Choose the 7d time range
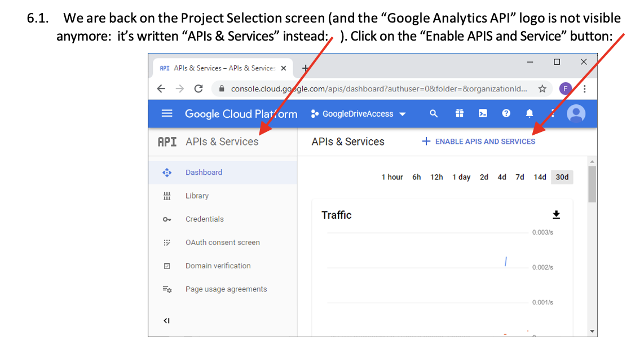Viewport: 644px width, 362px height. tap(520, 177)
